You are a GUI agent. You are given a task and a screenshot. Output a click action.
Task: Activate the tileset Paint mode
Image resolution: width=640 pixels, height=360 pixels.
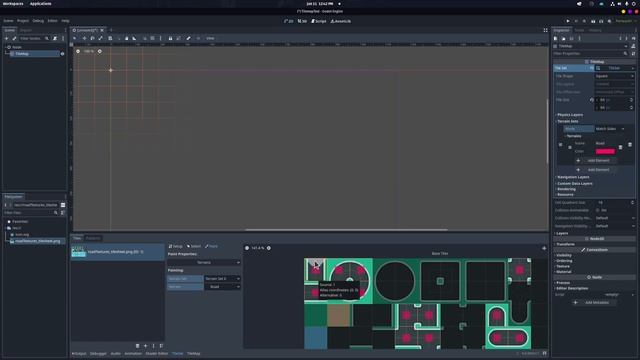coord(211,246)
